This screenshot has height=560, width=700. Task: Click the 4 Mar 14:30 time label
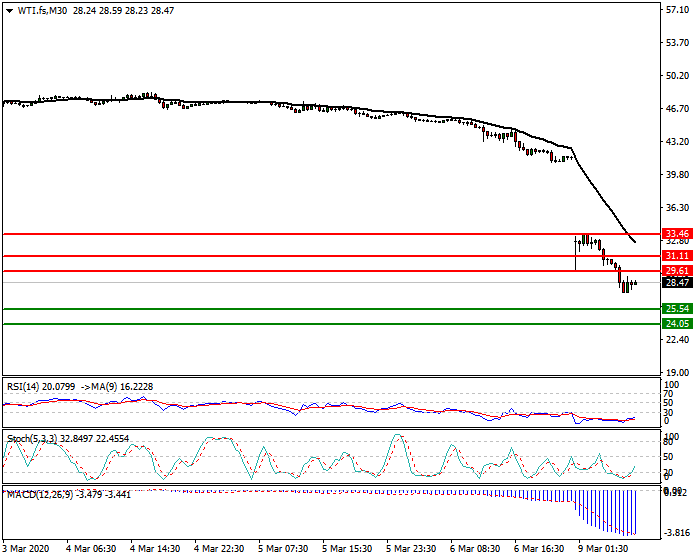(155, 548)
